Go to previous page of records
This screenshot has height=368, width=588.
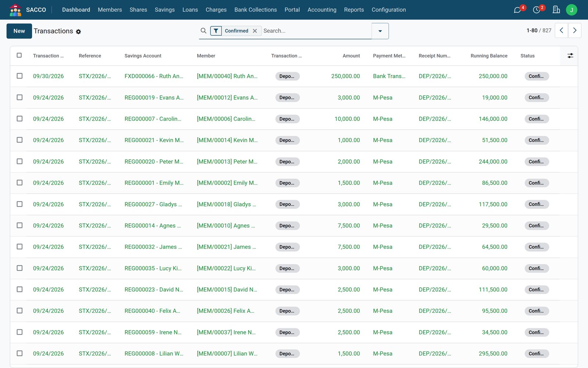tap(561, 31)
